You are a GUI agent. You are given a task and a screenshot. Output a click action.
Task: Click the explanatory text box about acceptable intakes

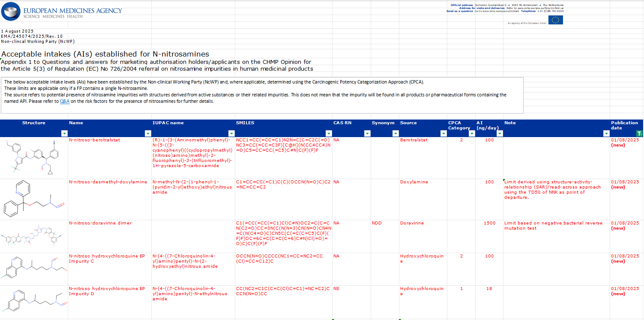point(261,95)
